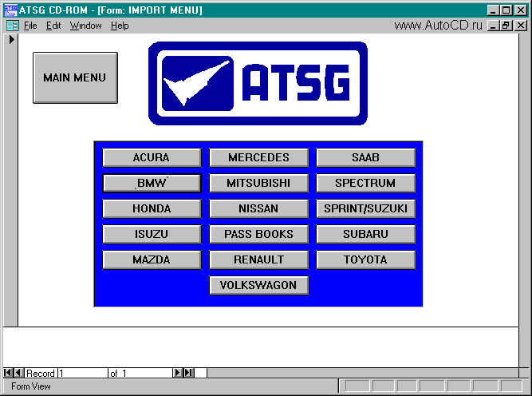The height and width of the screenshot is (396, 532).
Task: Click the Form View status text
Action: [31, 386]
